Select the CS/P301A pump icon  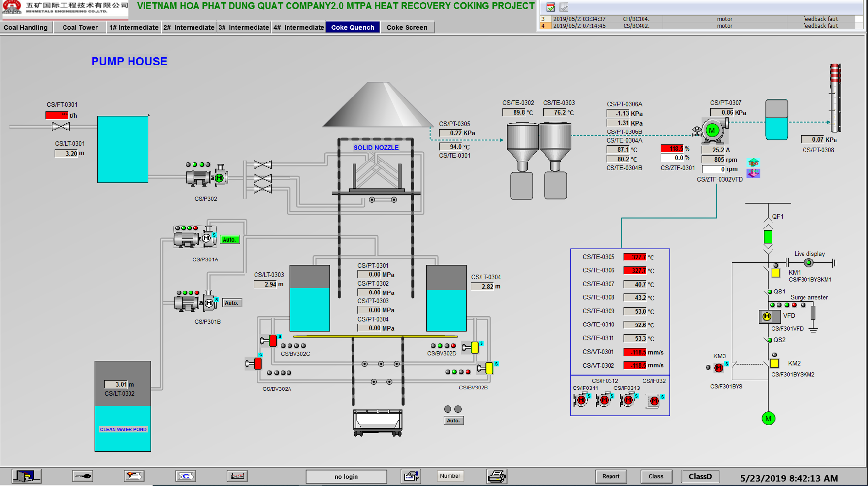point(194,238)
